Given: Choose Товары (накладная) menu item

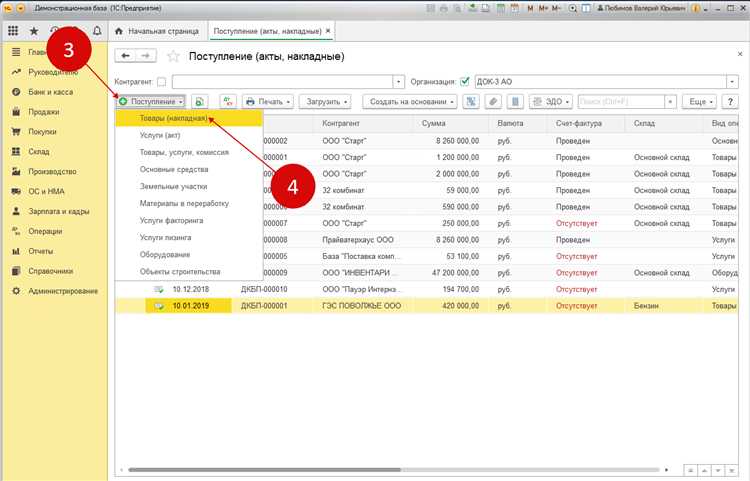Looking at the screenshot, I should 174,118.
